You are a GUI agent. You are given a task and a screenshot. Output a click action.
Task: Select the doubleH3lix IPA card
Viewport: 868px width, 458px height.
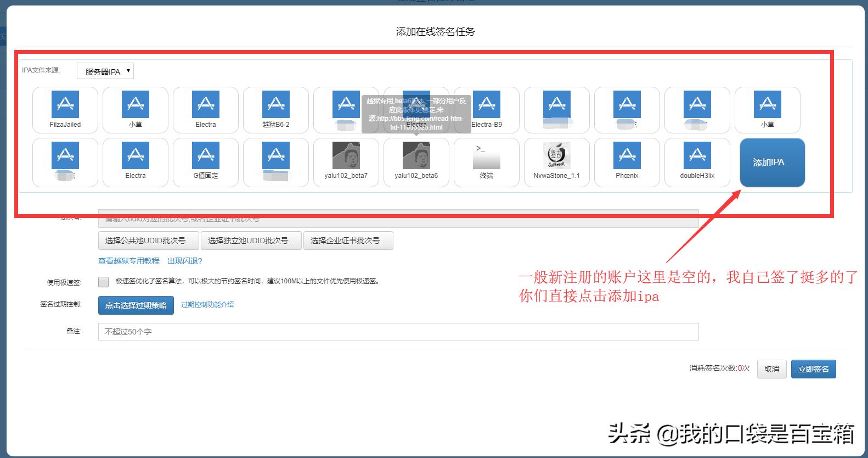(x=697, y=163)
